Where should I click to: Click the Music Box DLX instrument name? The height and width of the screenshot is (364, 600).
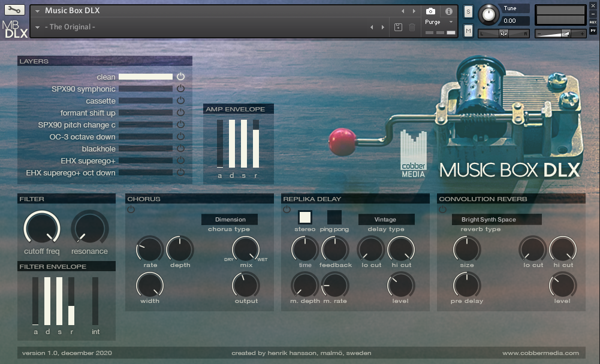click(73, 11)
